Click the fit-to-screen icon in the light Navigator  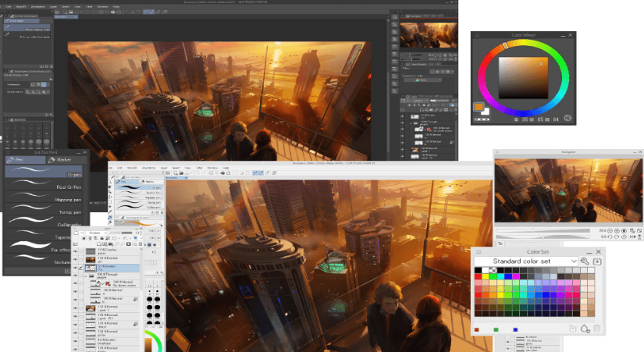(639, 231)
